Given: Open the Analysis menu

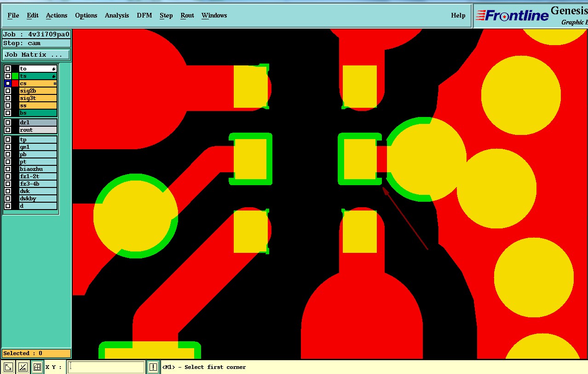Looking at the screenshot, I should click(117, 15).
